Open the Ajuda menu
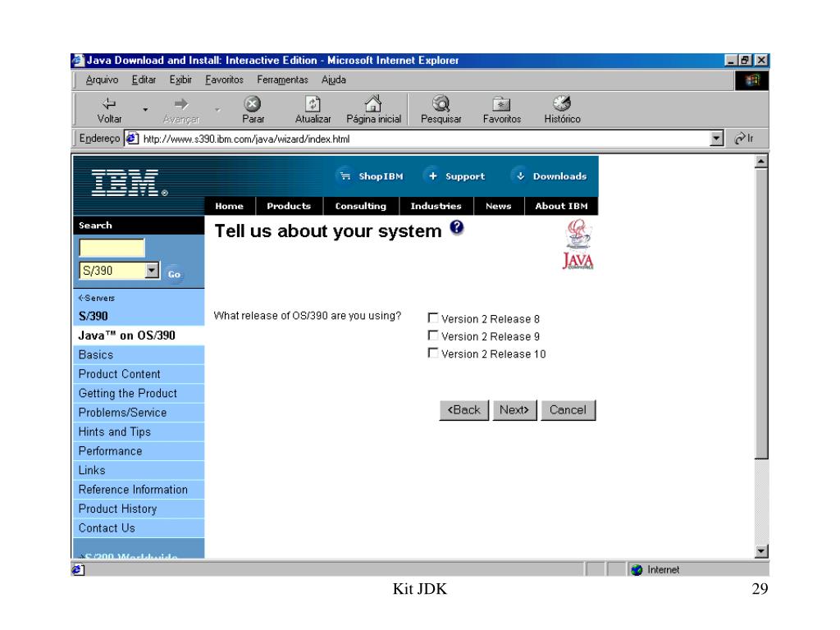The image size is (840, 630). point(333,80)
